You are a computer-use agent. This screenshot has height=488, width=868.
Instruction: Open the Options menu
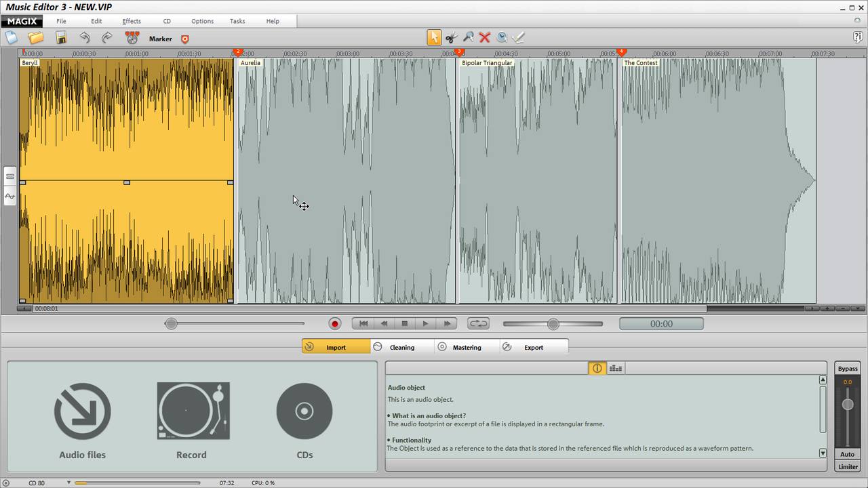pyautogui.click(x=202, y=21)
